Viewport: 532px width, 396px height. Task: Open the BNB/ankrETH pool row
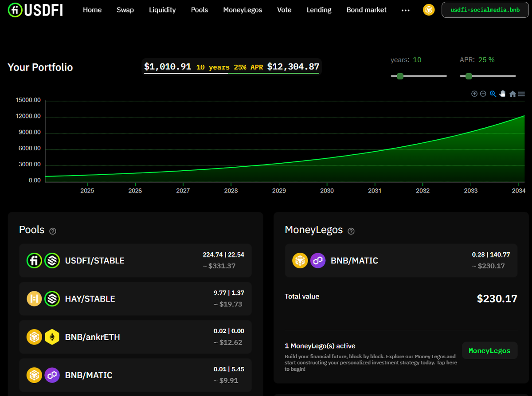coord(135,337)
